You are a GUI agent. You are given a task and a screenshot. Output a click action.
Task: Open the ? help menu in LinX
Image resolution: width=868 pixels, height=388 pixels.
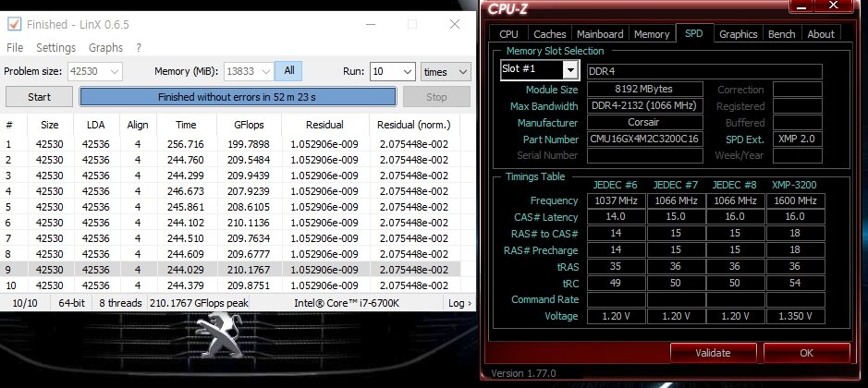[x=139, y=48]
